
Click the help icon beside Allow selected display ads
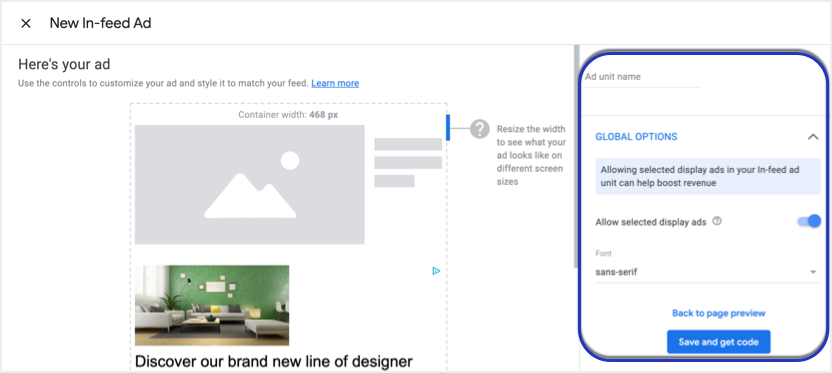coord(717,222)
